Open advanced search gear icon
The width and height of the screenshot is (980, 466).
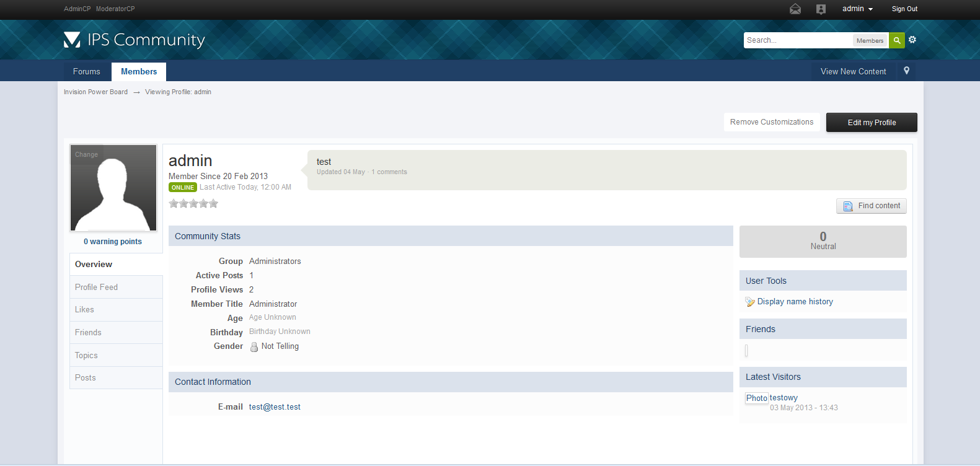coord(912,40)
